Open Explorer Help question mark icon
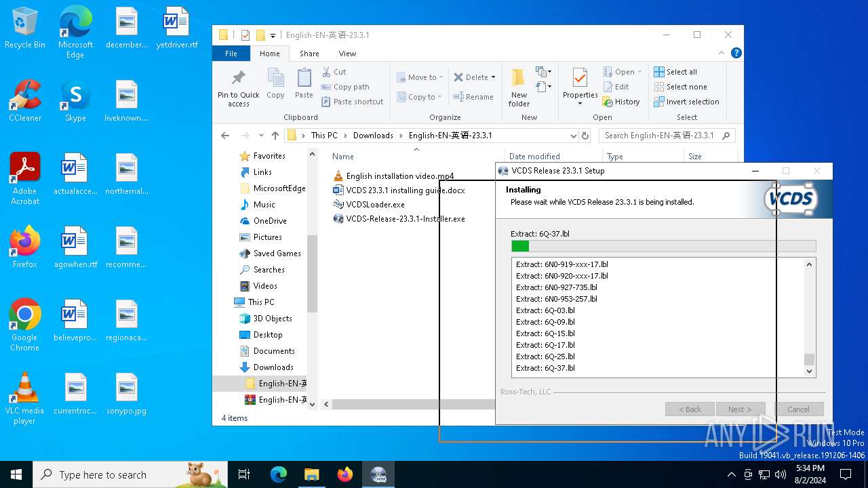Screen dimensions: 868x488 tap(736, 53)
